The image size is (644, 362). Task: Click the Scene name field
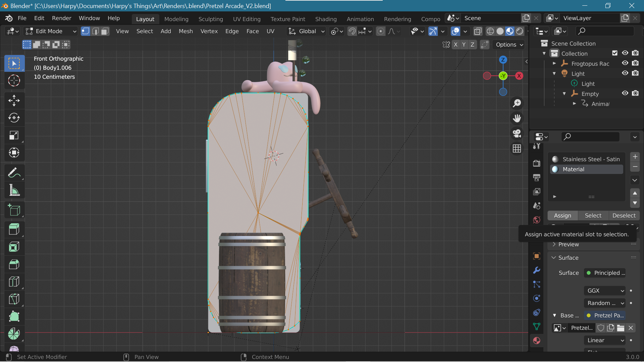[x=491, y=18]
